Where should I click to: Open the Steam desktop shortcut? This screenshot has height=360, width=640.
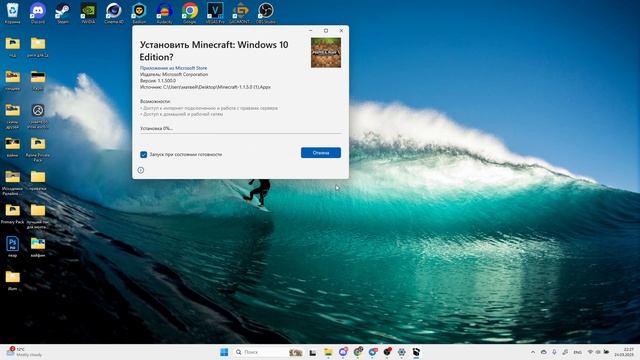tap(63, 12)
